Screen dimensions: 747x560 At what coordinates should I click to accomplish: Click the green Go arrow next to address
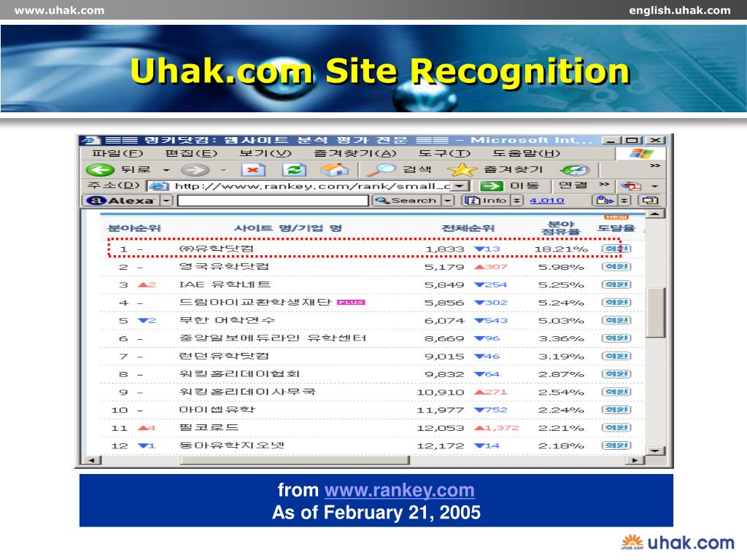click(492, 186)
